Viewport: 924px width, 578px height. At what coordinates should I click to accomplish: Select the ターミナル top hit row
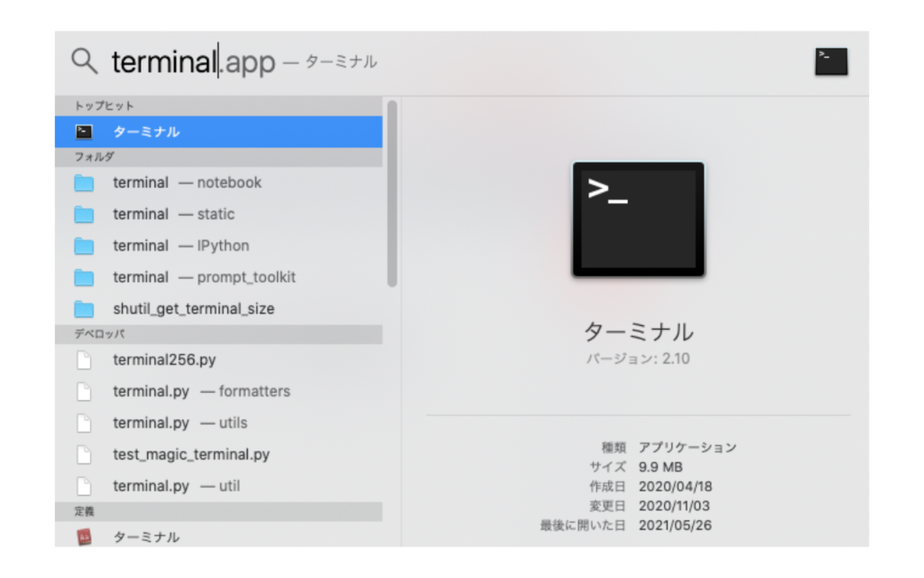click(218, 132)
